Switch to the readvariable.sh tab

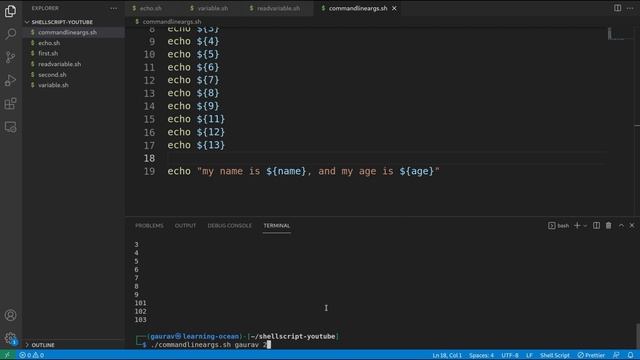[x=278, y=8]
